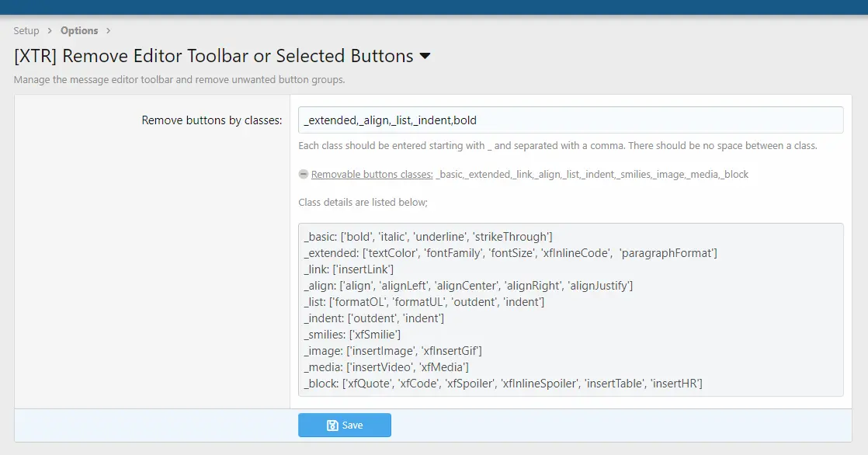The width and height of the screenshot is (868, 455).
Task: Toggle the Removable buttons classes link
Action: click(372, 174)
